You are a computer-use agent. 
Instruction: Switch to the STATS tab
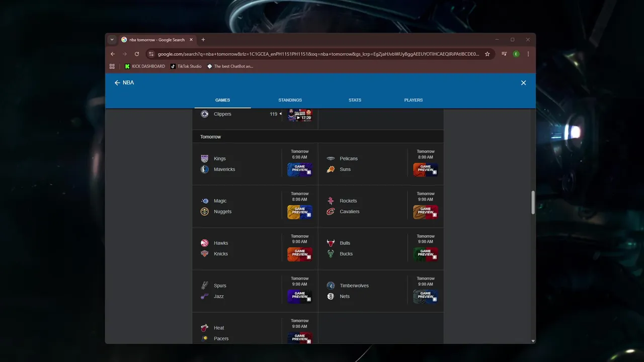(x=355, y=100)
